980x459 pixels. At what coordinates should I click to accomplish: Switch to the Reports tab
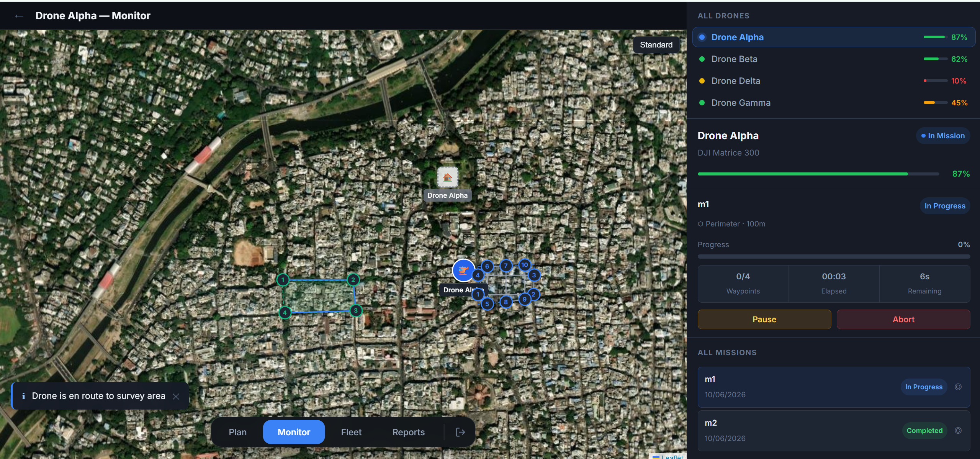(408, 432)
